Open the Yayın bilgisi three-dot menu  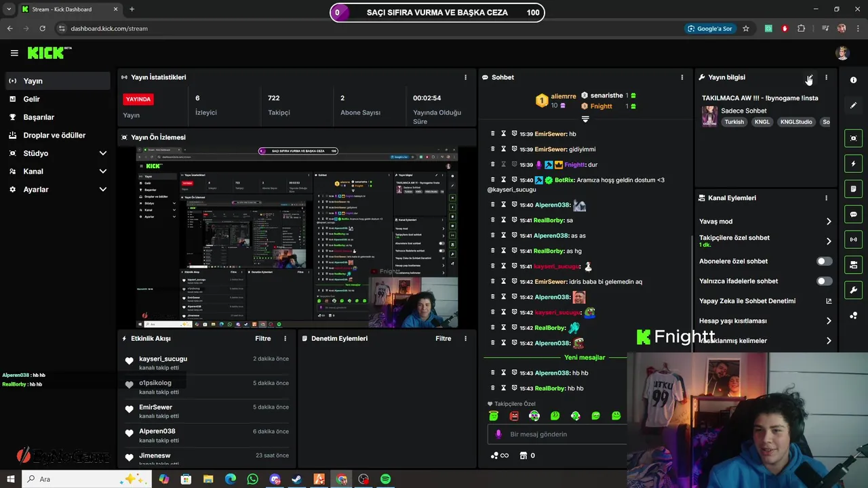(826, 77)
